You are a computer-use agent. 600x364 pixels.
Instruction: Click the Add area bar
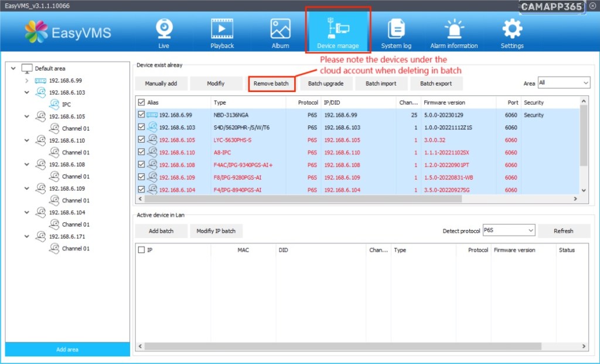(x=67, y=349)
